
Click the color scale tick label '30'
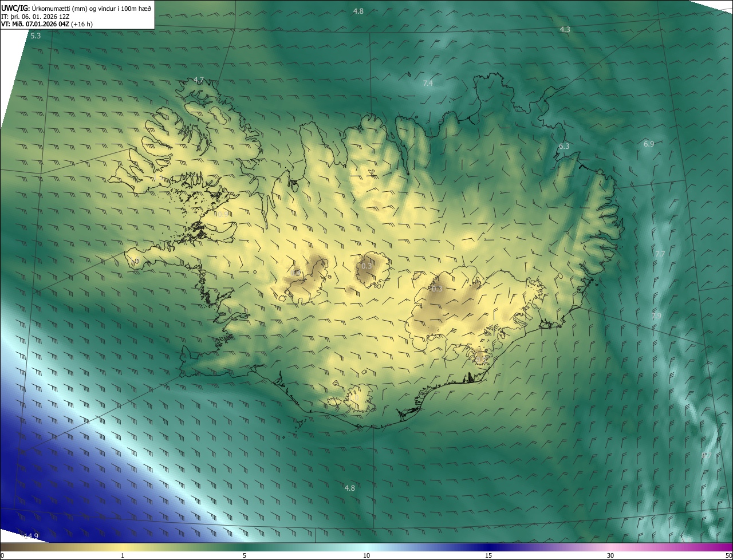click(610, 555)
